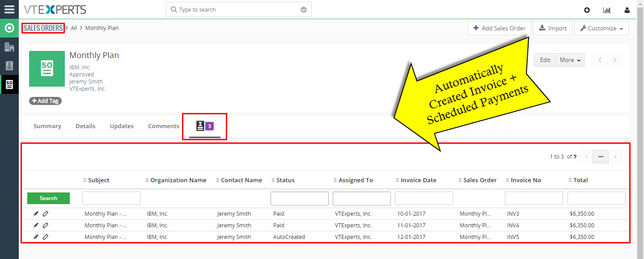Sort by Invoice Date column
This screenshot has width=644, height=259.
click(x=416, y=180)
